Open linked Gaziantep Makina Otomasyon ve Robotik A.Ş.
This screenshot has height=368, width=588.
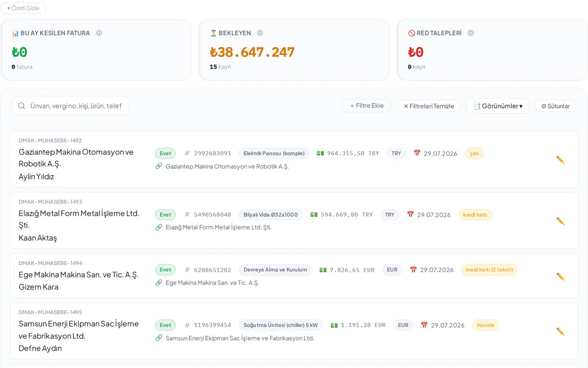pyautogui.click(x=227, y=166)
